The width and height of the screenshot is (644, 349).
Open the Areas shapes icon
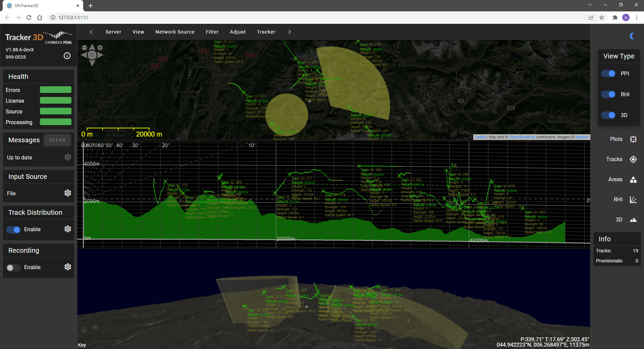click(633, 180)
